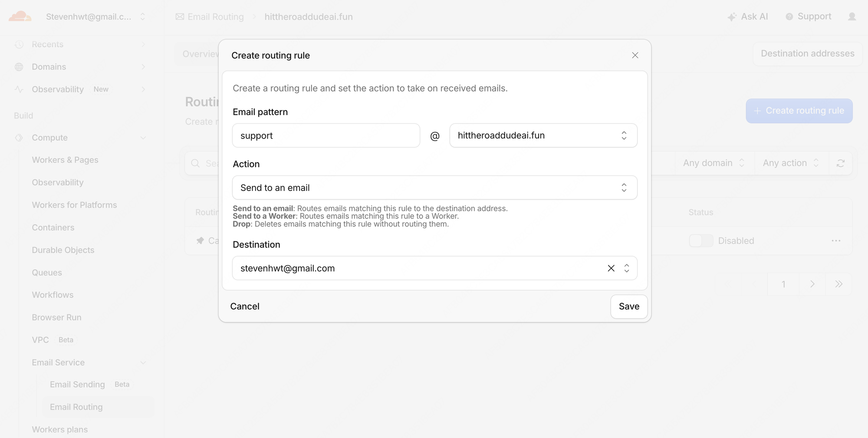Open the user profile icon
868x438 pixels.
pyautogui.click(x=852, y=16)
